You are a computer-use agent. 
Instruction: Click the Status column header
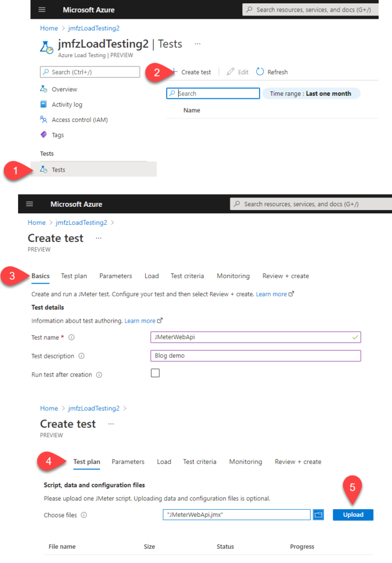pos(225,547)
